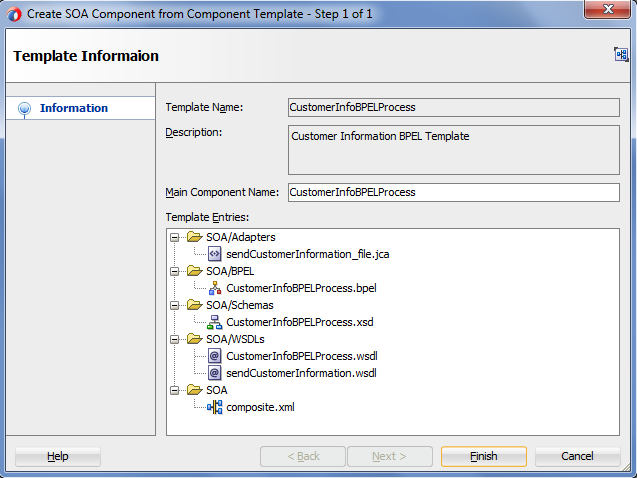Select the SOA/WSDLs label
Screen dimensions: 637x478
[235, 339]
